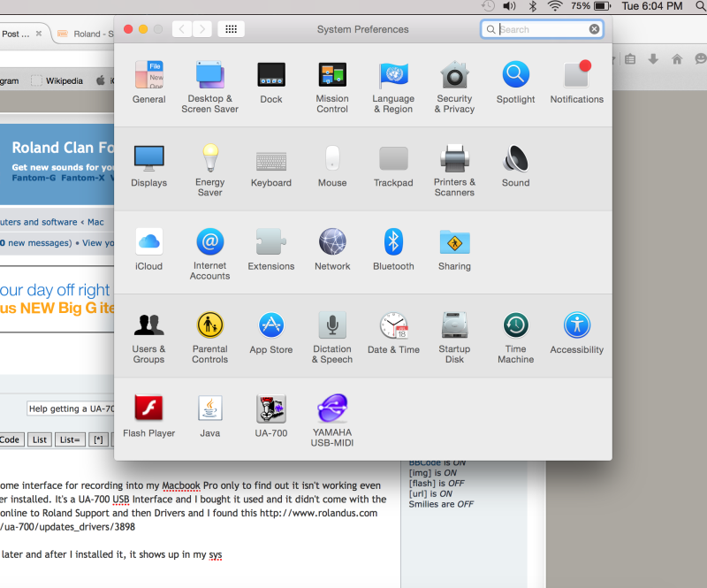
Task: Click the List= BBCode button in the editor
Action: [x=70, y=439]
